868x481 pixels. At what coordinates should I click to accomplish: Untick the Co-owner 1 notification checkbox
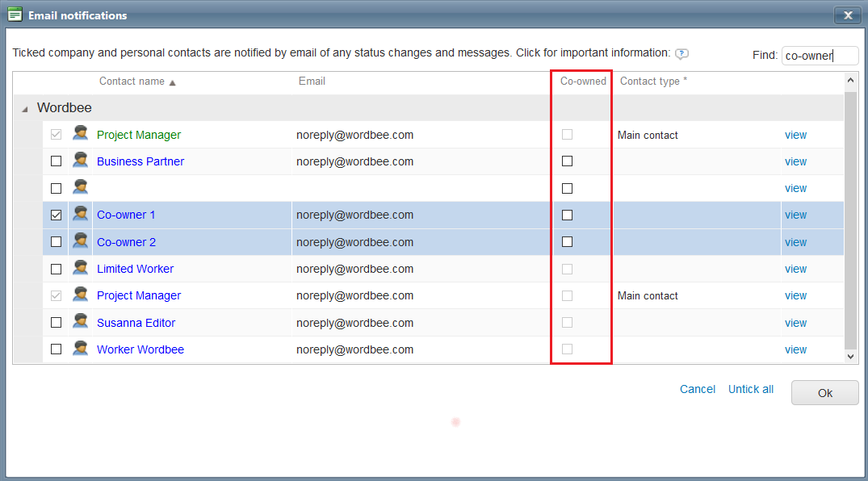56,215
